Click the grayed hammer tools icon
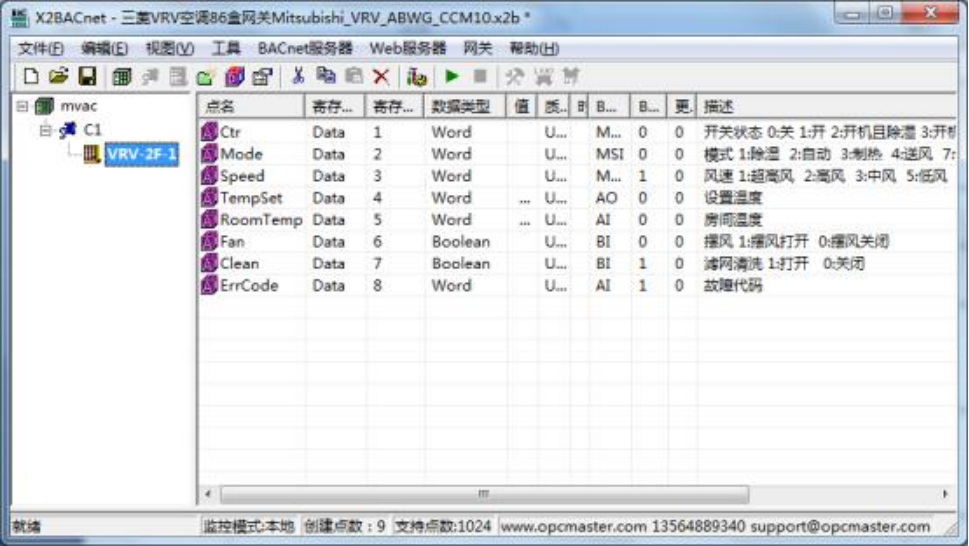The height and width of the screenshot is (546, 969). (x=514, y=77)
